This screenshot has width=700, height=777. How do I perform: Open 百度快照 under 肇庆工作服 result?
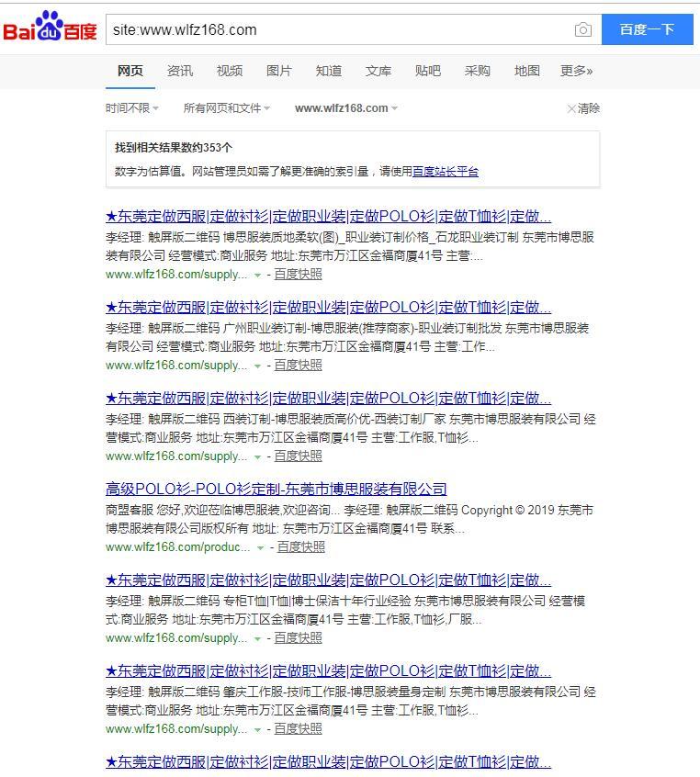point(298,729)
